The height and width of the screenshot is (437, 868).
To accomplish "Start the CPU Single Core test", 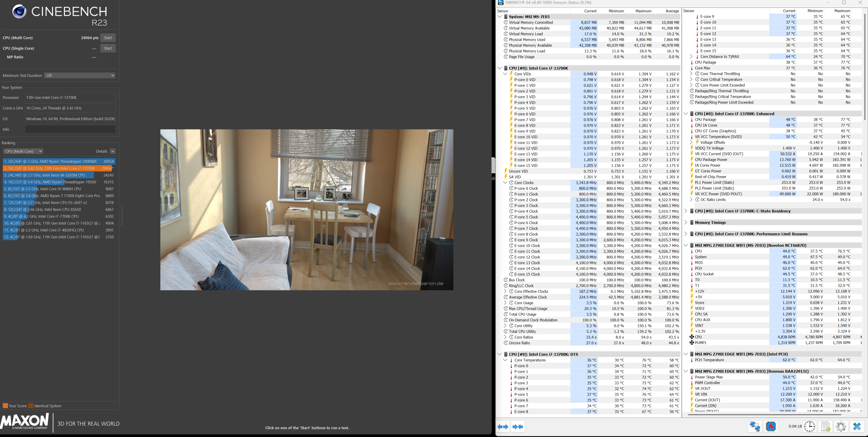I will (108, 48).
